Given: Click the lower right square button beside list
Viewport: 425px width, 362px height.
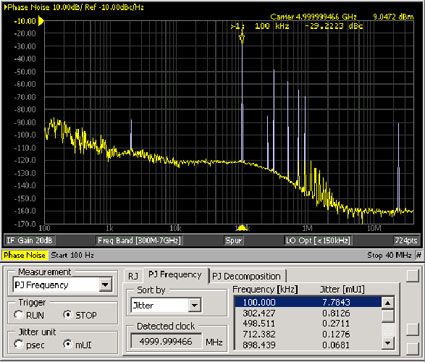Looking at the screenshot, I should 413,349.
